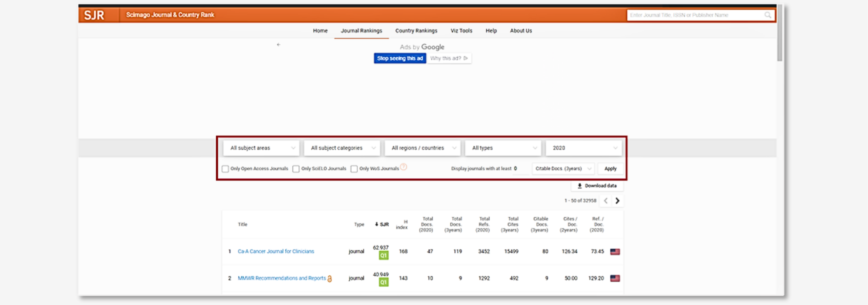Image resolution: width=868 pixels, height=305 pixels.
Task: Click the search magnifier icon
Action: 768,15
